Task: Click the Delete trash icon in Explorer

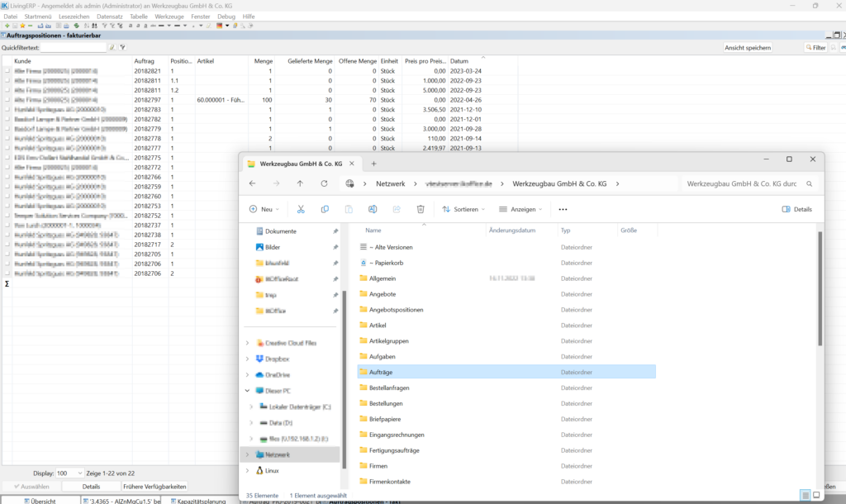Action: [421, 209]
